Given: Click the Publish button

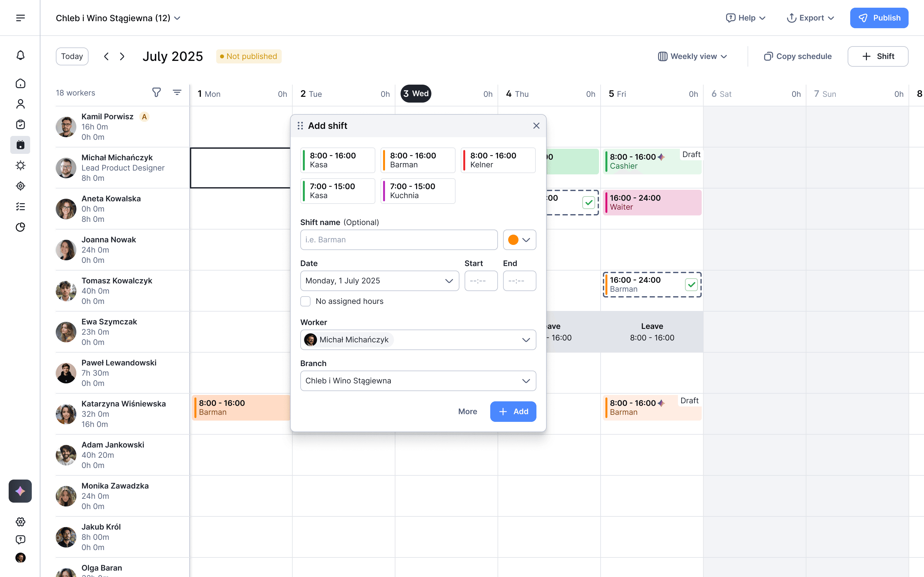Looking at the screenshot, I should 879,18.
